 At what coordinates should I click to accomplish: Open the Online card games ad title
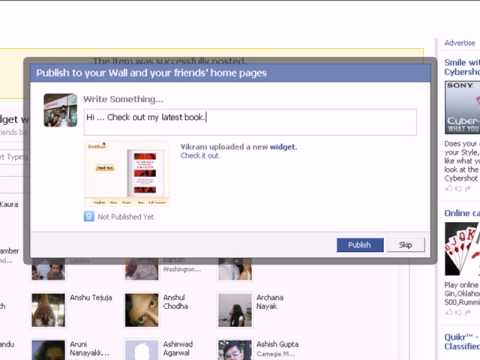click(462, 213)
